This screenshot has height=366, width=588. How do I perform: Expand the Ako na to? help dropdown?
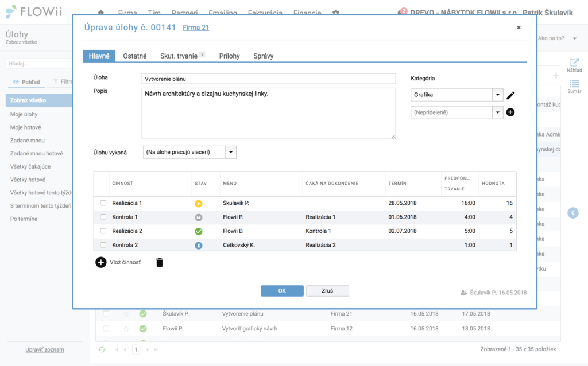574,38
